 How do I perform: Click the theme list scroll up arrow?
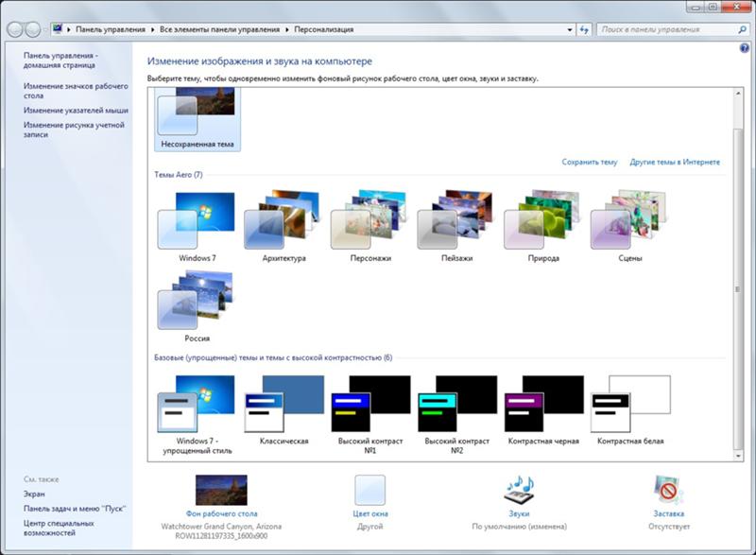[x=738, y=93]
